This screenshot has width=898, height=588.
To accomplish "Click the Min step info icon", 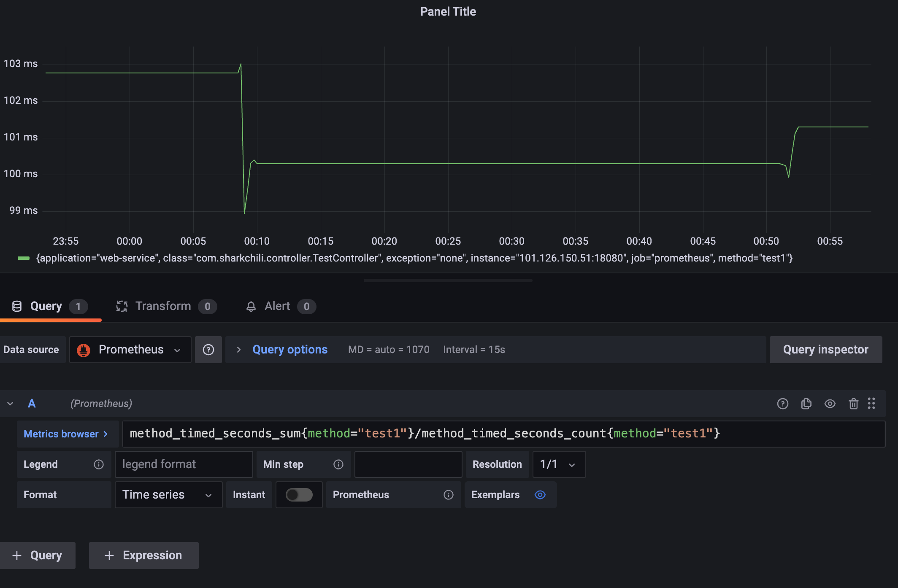I will click(338, 464).
